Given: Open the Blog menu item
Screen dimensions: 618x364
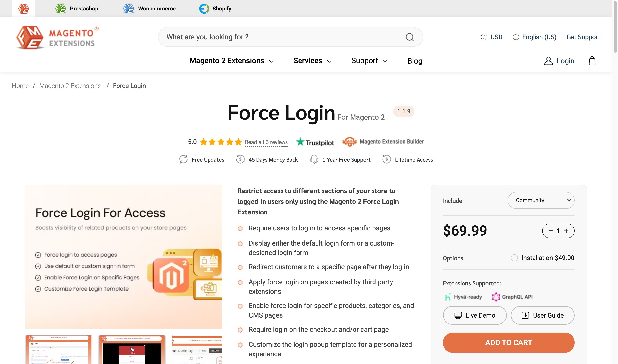Looking at the screenshot, I should (x=415, y=61).
